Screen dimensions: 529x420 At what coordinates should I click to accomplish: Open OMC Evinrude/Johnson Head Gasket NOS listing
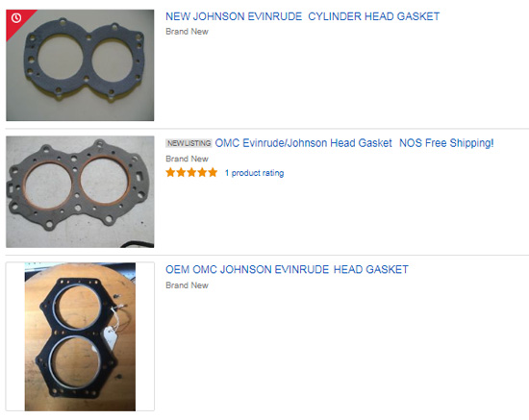[x=354, y=143]
